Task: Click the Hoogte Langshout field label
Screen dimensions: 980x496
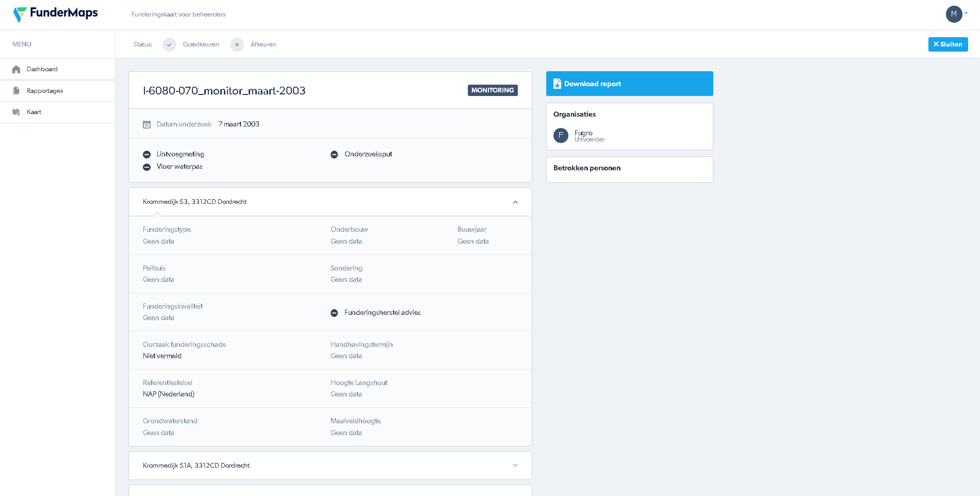Action: point(359,382)
